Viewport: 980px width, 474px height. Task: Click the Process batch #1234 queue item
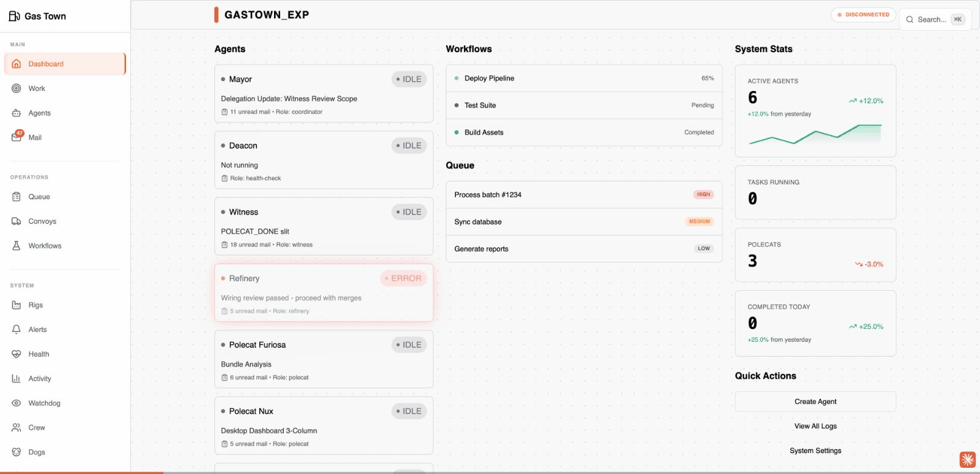(584, 195)
